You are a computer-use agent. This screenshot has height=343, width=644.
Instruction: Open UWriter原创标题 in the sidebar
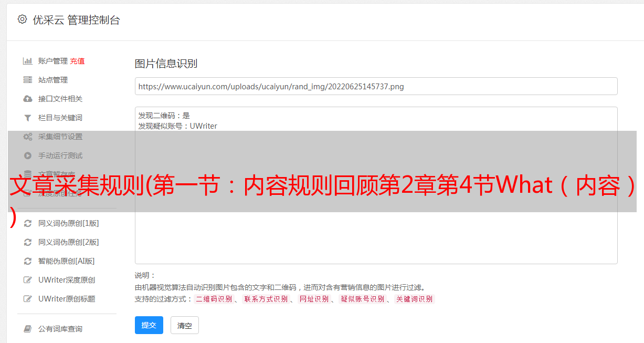click(67, 299)
